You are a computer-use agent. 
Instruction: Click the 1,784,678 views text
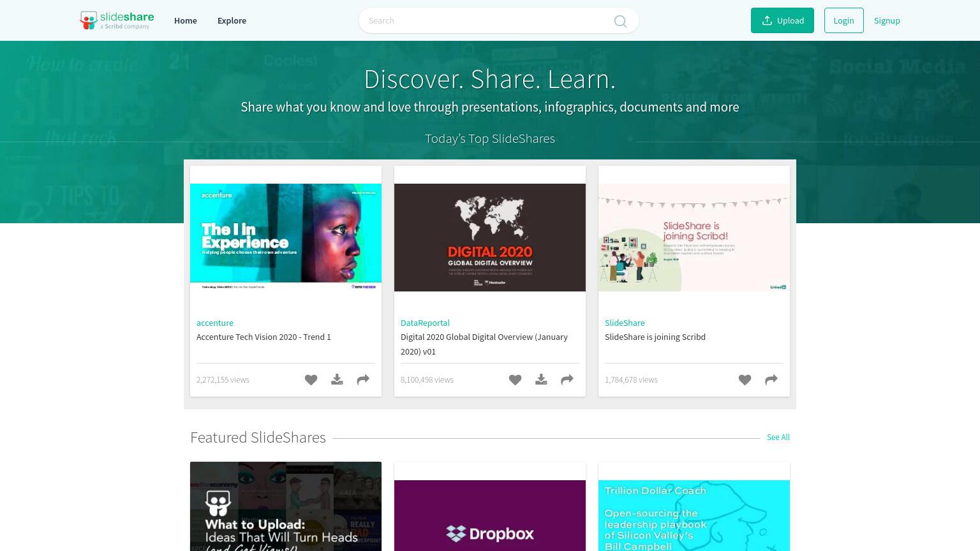[631, 379]
